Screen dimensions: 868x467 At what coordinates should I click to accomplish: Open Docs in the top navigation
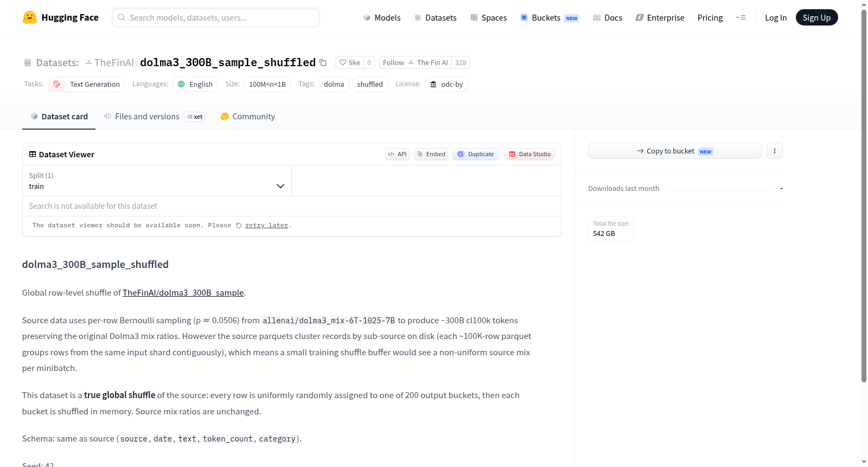(608, 17)
